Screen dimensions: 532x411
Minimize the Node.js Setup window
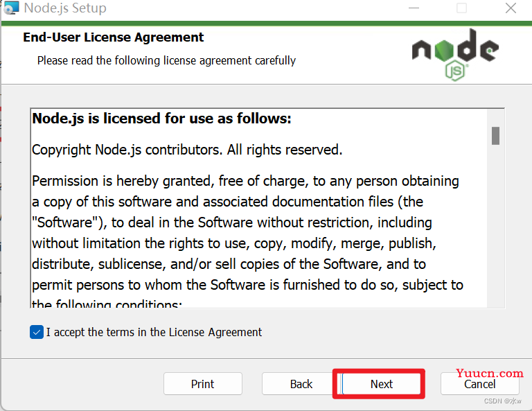click(x=414, y=8)
